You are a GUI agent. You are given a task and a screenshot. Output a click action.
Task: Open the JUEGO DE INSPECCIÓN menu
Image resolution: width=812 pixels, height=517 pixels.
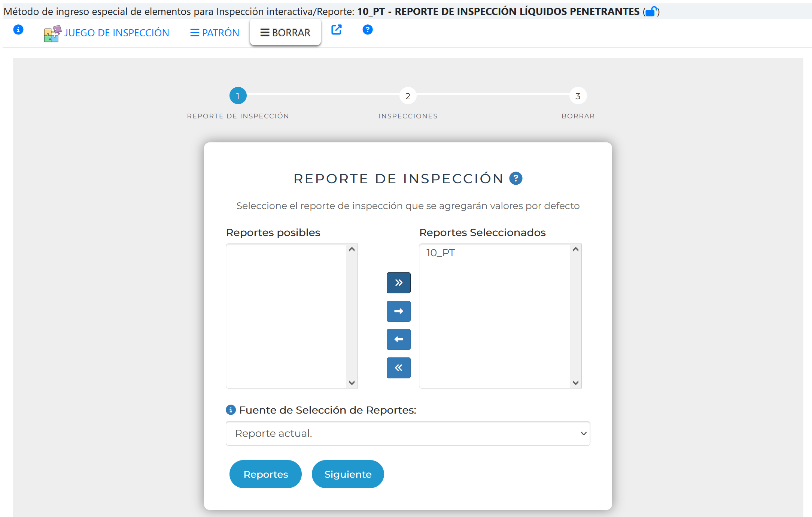(x=107, y=33)
